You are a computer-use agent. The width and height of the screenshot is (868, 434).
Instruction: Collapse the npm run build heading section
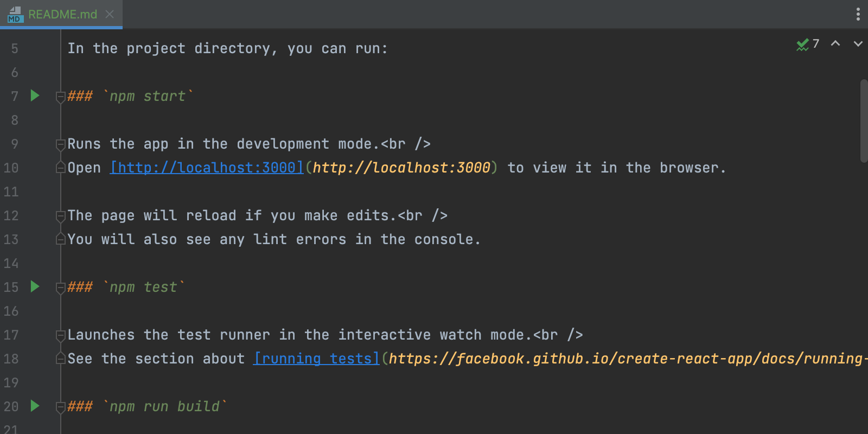[x=61, y=407]
